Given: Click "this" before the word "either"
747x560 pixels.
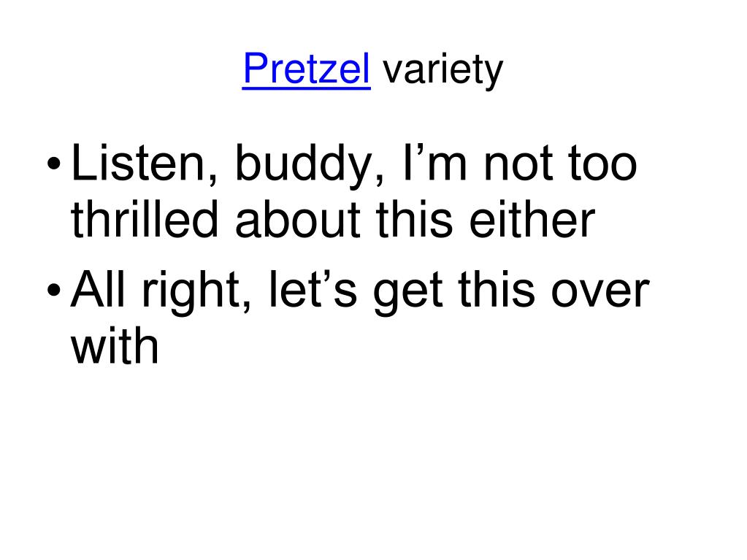Looking at the screenshot, I should coord(414,218).
